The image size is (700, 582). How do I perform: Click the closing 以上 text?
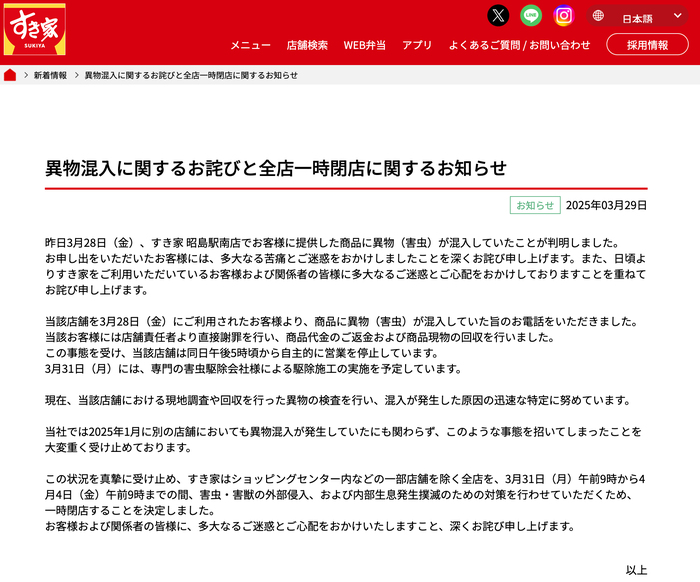[x=636, y=569]
